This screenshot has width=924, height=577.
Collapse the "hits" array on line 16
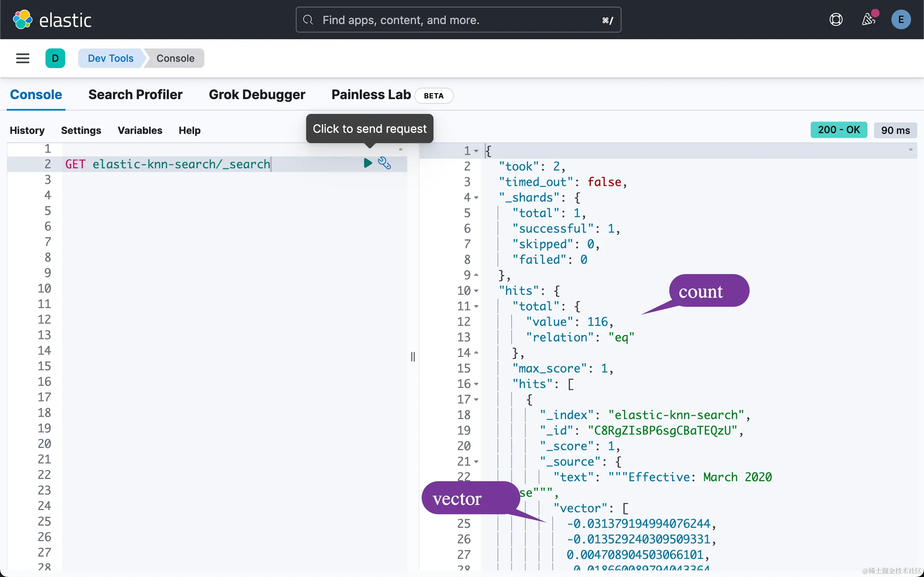pyautogui.click(x=476, y=384)
